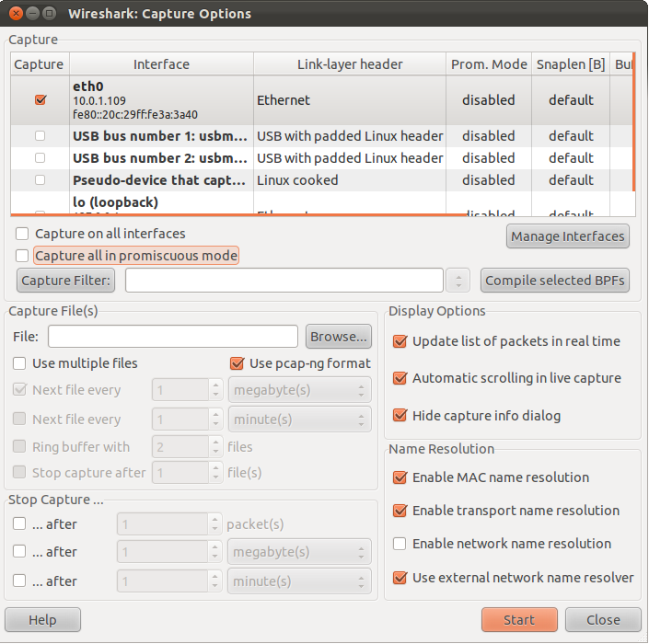The image size is (649, 644).
Task: Start the capture
Action: click(x=519, y=619)
